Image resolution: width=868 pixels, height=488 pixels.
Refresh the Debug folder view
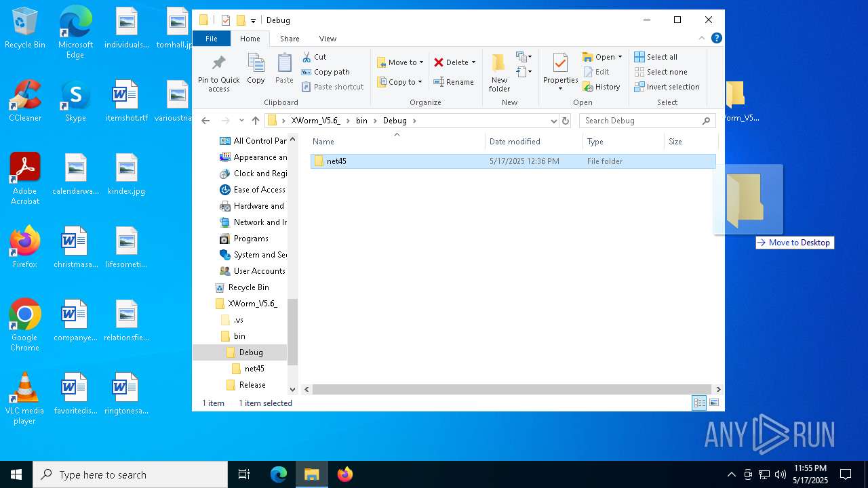pos(566,121)
